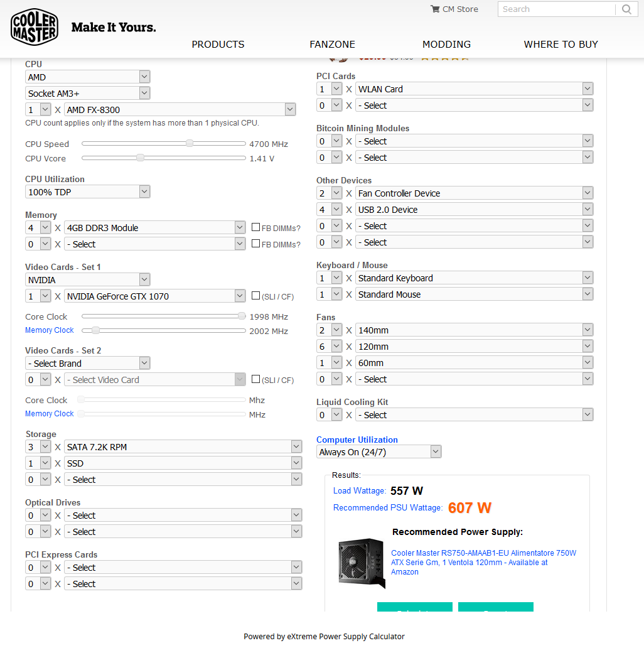Open the CPU Utilization 100% TDP dropdown
The height and width of the screenshot is (648, 644).
click(88, 192)
